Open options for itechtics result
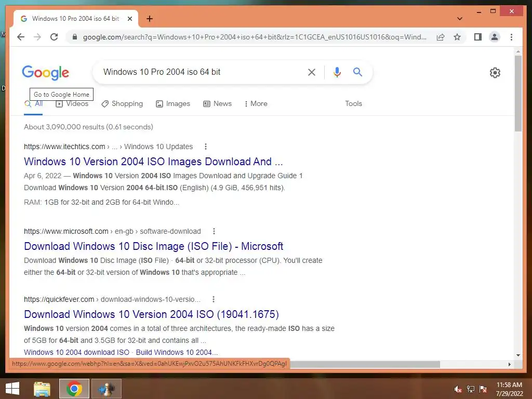 (x=206, y=147)
